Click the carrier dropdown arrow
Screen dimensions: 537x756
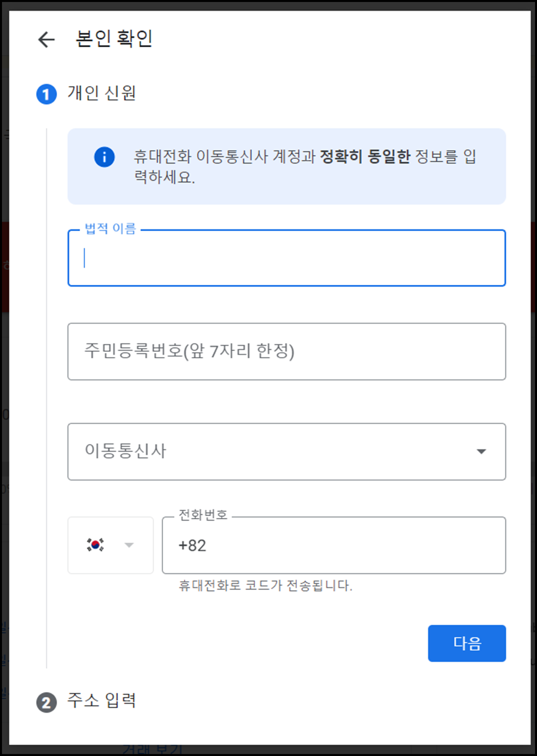(481, 451)
